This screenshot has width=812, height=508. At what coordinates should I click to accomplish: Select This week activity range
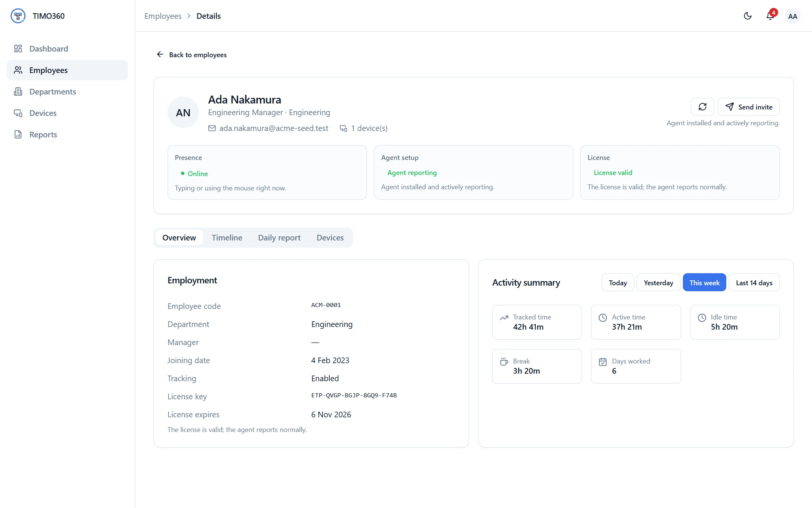point(704,283)
